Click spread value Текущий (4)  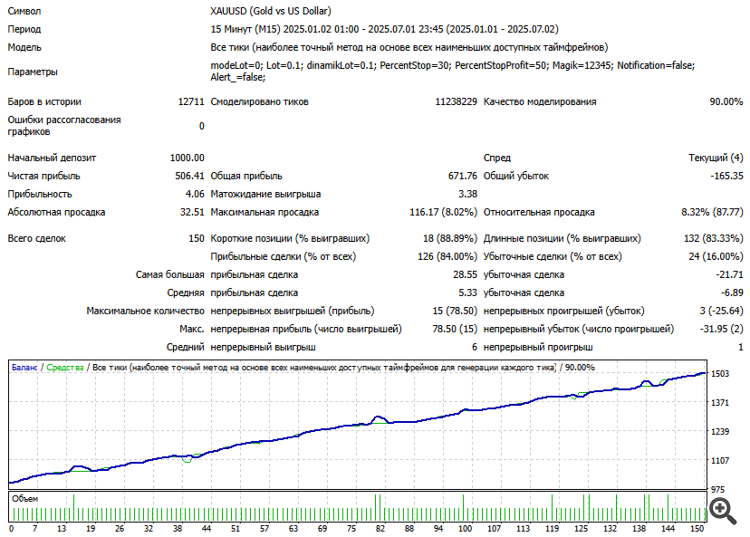point(716,158)
